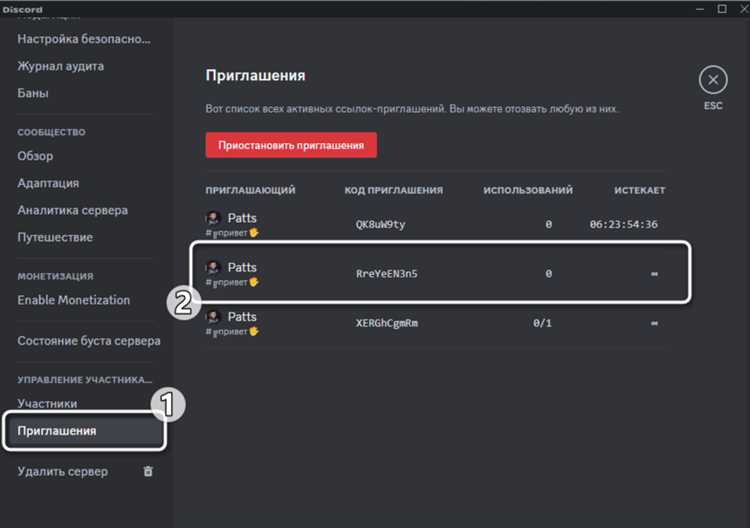750x528 pixels.
Task: Click waving hand emoji in RreYeEN3n5 row
Action: pos(254,282)
